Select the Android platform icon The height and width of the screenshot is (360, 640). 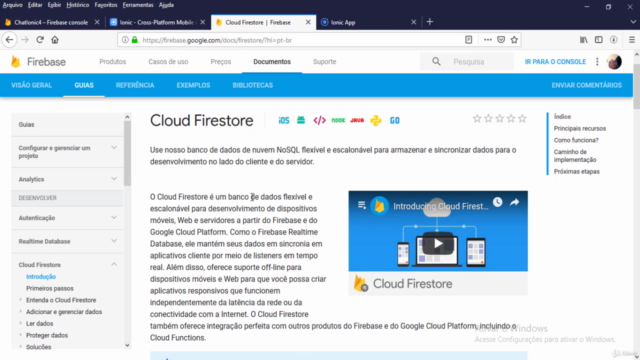coord(301,120)
